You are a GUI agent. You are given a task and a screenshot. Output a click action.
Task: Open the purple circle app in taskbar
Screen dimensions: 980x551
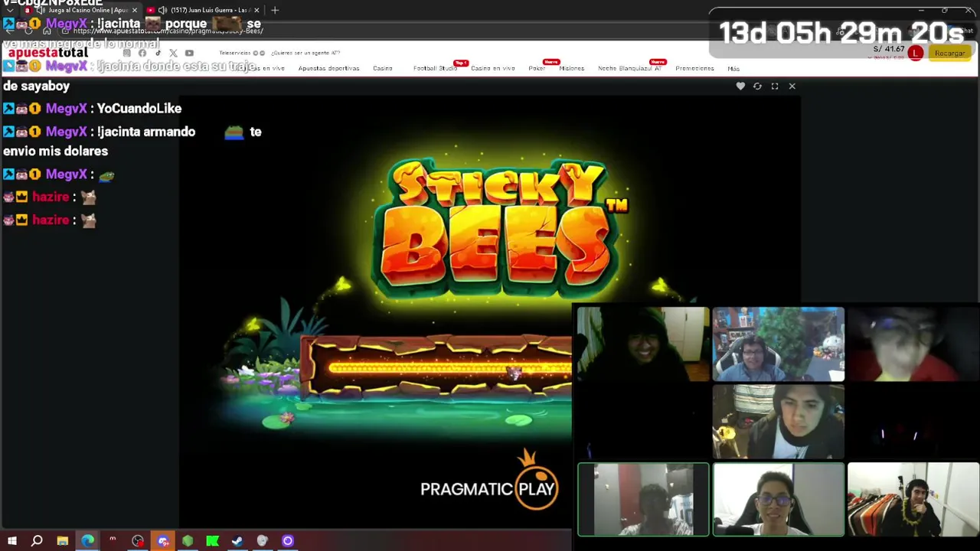(x=288, y=541)
